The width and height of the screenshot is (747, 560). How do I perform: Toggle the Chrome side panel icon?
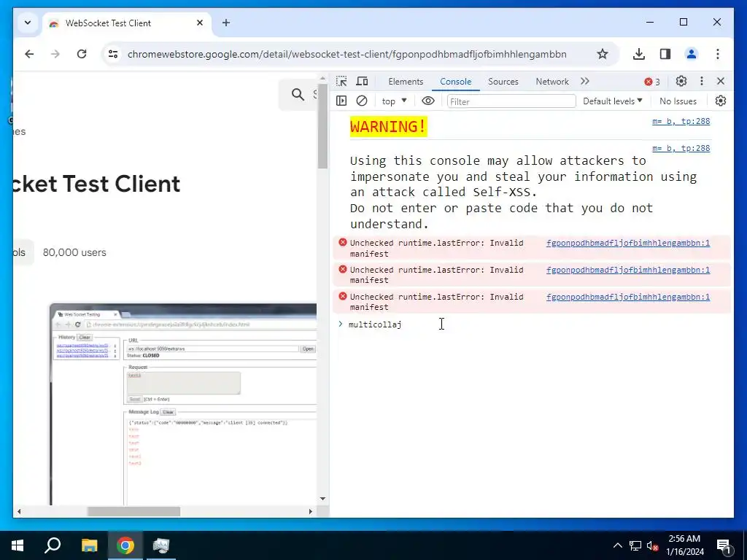coord(665,54)
